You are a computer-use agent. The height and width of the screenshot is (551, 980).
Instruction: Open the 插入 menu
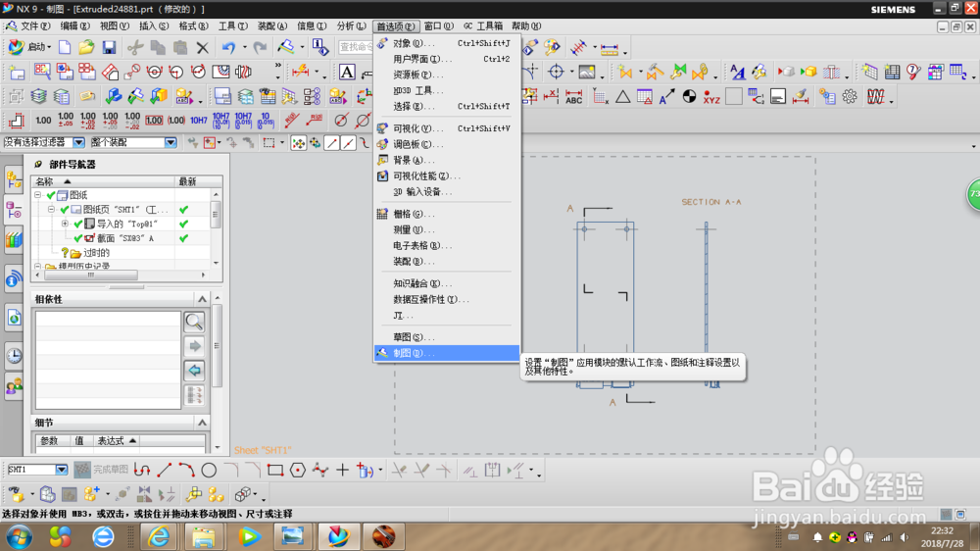tap(154, 26)
